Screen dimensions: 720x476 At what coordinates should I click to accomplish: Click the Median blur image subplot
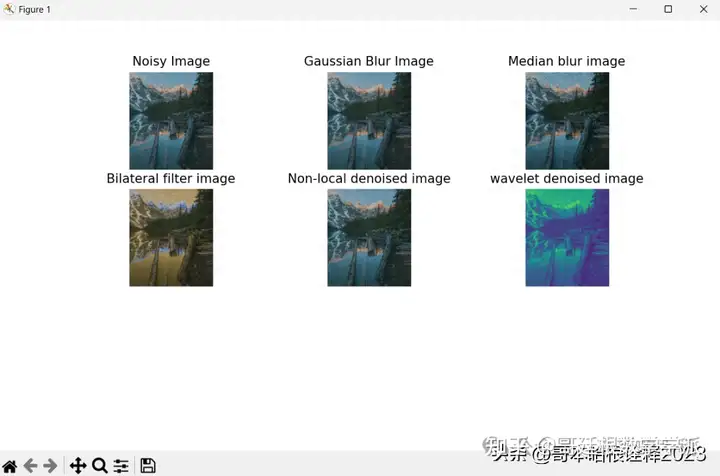click(x=567, y=121)
